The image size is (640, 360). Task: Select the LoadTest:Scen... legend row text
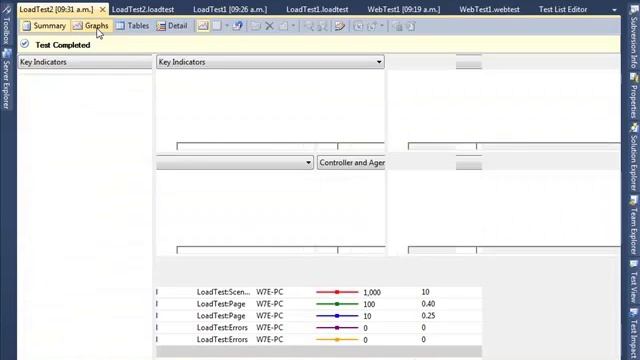click(223, 292)
